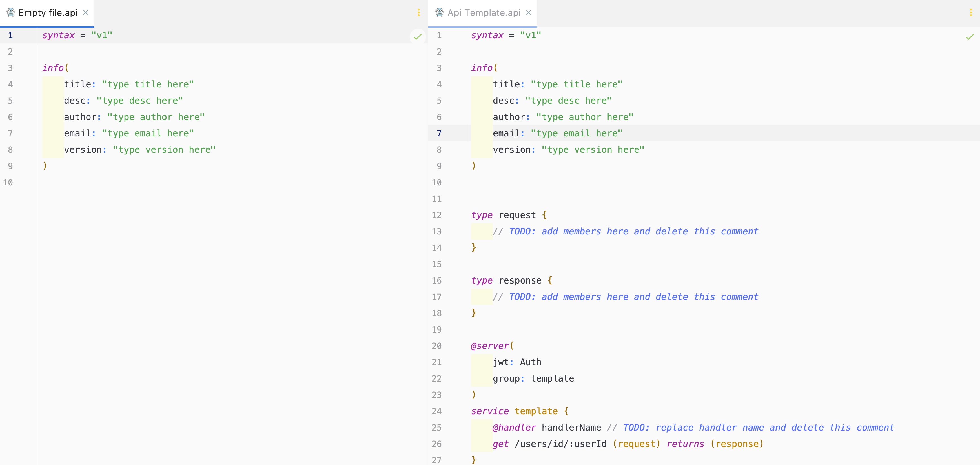
Task: Click green inspection checkmark in Empty file.api editor
Action: point(418,37)
